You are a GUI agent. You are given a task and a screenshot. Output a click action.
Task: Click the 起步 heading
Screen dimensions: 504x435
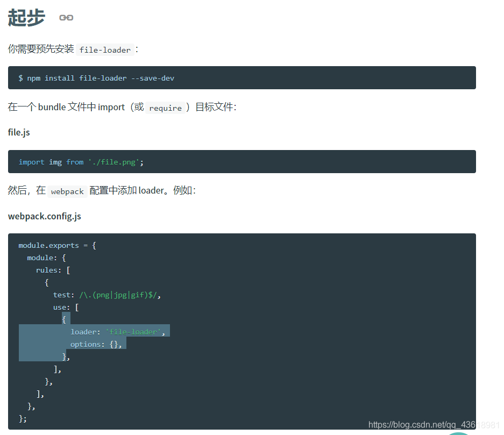pyautogui.click(x=26, y=17)
